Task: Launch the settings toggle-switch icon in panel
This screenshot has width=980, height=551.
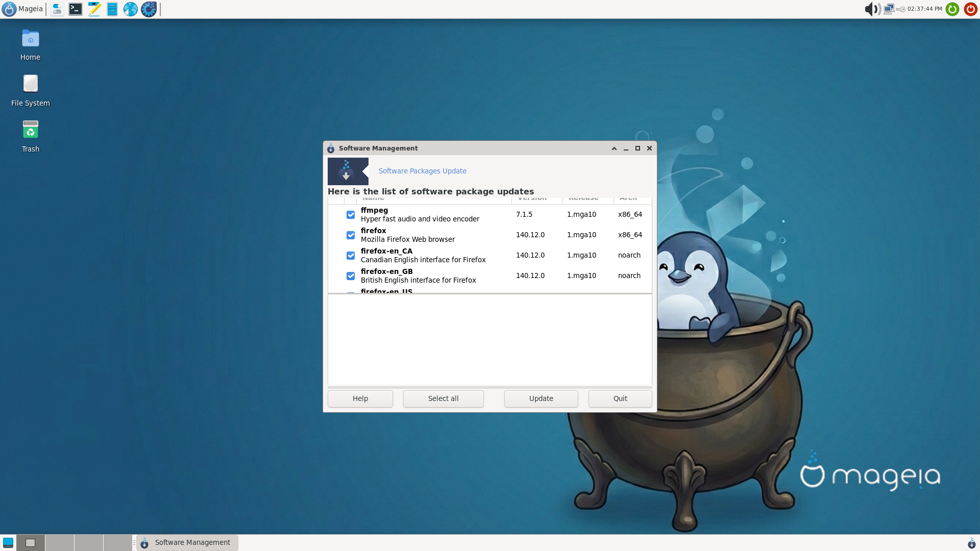Action: (57, 9)
